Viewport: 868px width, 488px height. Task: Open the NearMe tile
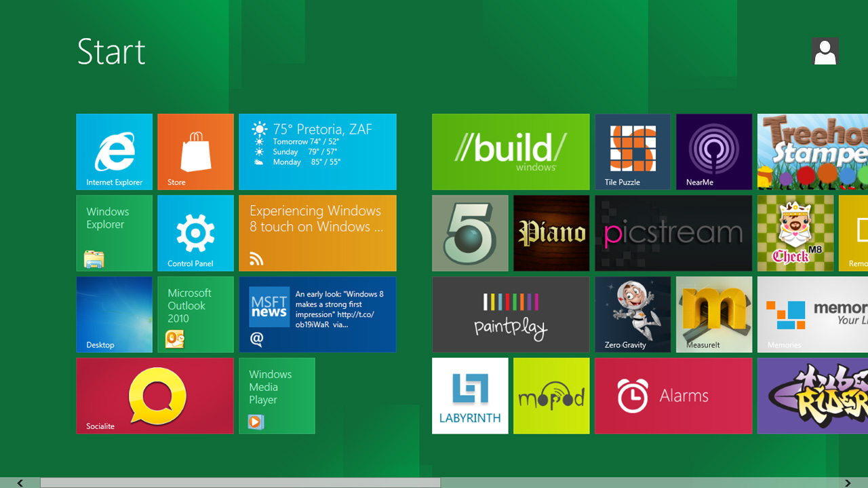714,151
